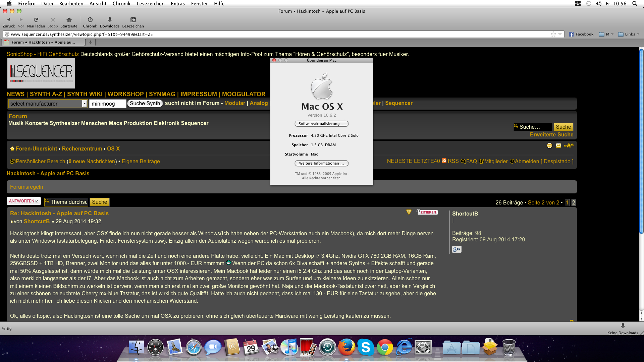The image size is (644, 362).
Task: Open System Preferences from the dock
Action: point(423,348)
